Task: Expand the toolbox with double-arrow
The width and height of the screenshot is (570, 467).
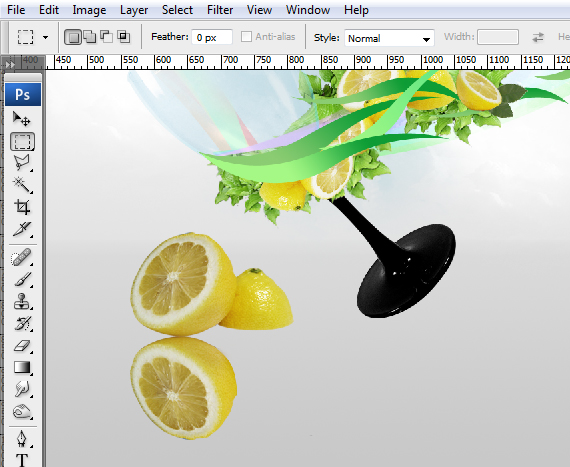Action: [x=9, y=64]
